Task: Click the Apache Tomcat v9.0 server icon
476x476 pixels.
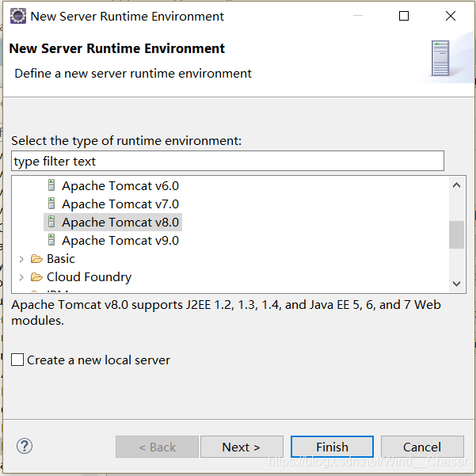Action: tap(51, 240)
